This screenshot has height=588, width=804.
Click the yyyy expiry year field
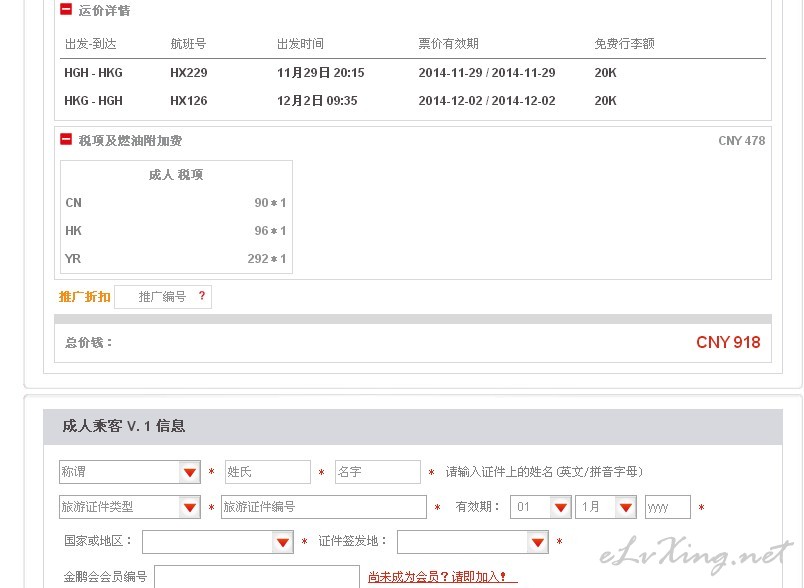667,507
